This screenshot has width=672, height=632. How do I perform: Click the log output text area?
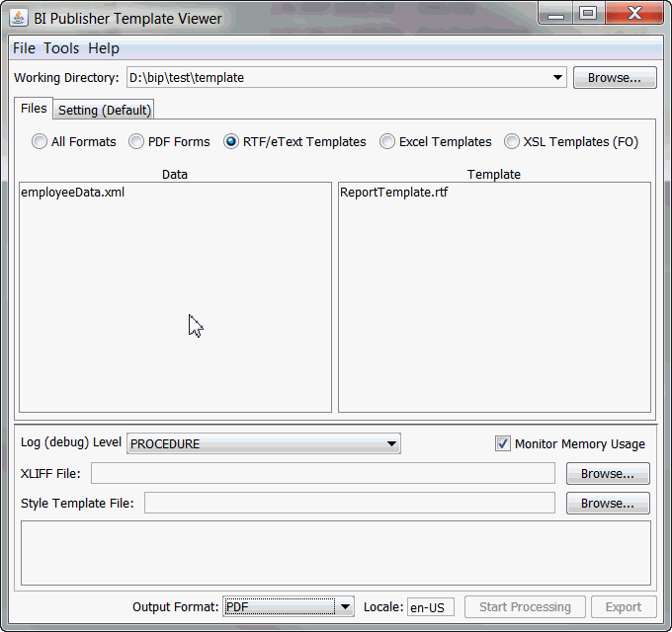(336, 553)
